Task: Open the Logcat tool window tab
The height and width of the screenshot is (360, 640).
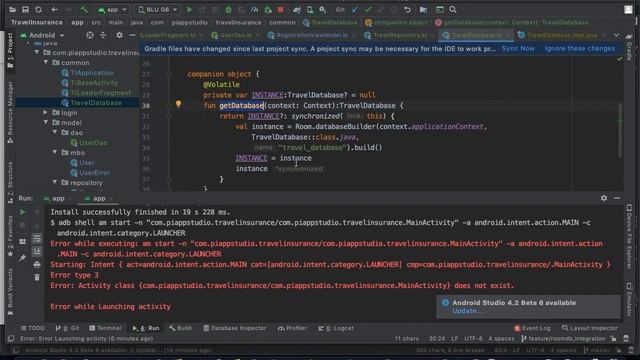Action: (x=336, y=328)
